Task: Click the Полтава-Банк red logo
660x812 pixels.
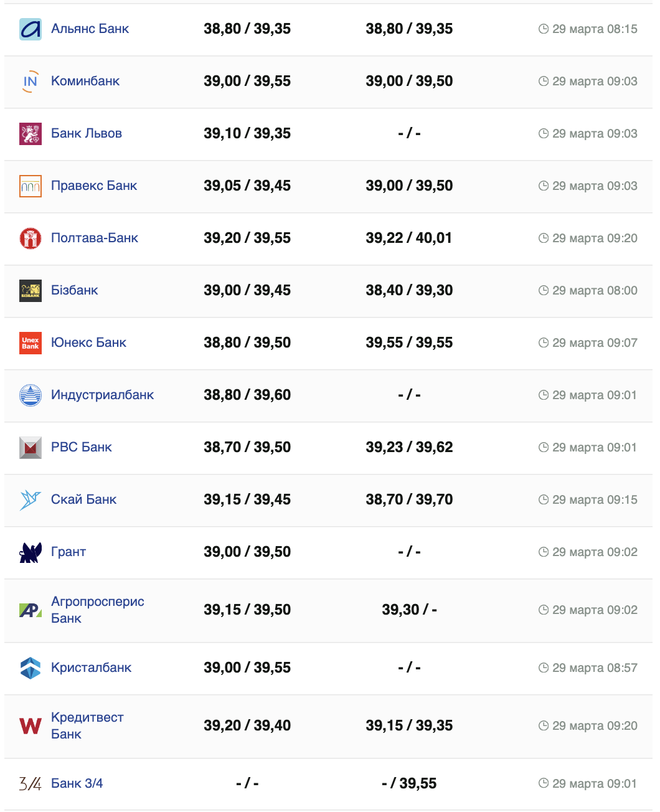Action: coord(31,238)
